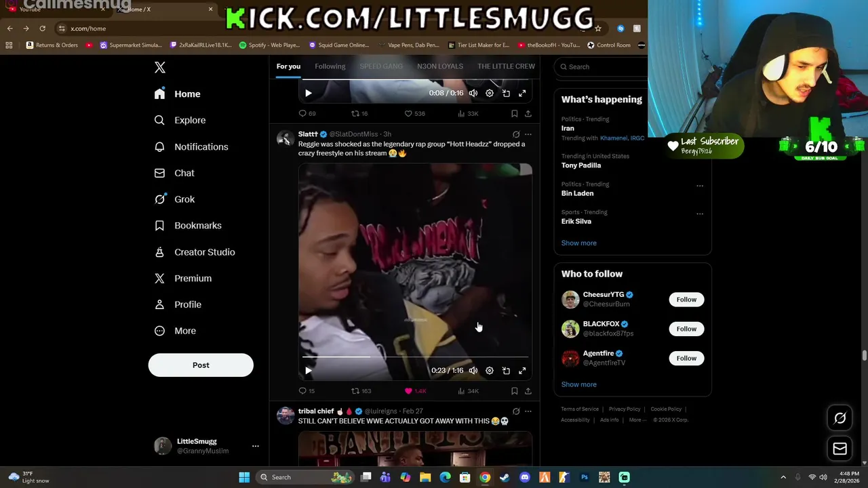
Task: Like the top post with 536 likes
Action: point(414,113)
